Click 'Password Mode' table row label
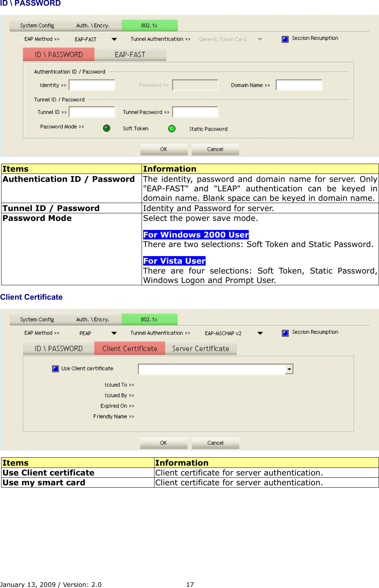The height and width of the screenshot is (588, 379). [x=37, y=218]
